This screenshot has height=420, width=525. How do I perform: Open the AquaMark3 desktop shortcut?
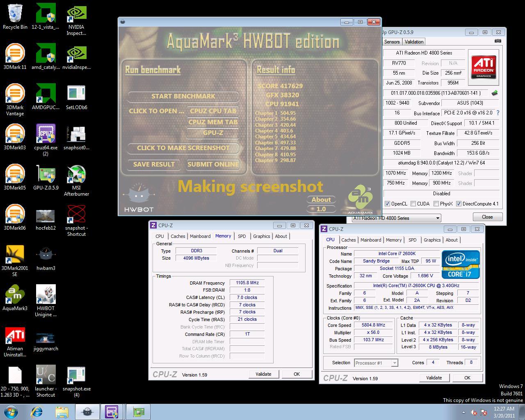(15, 298)
